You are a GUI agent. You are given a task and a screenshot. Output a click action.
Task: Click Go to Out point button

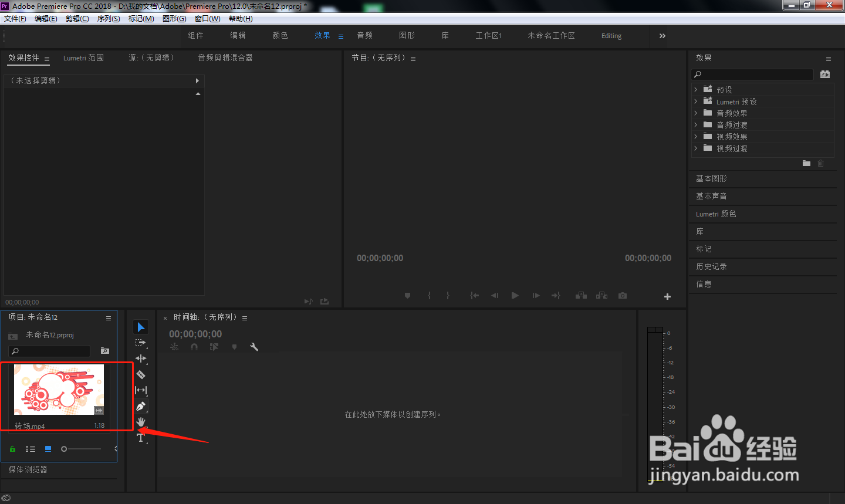[x=556, y=296]
